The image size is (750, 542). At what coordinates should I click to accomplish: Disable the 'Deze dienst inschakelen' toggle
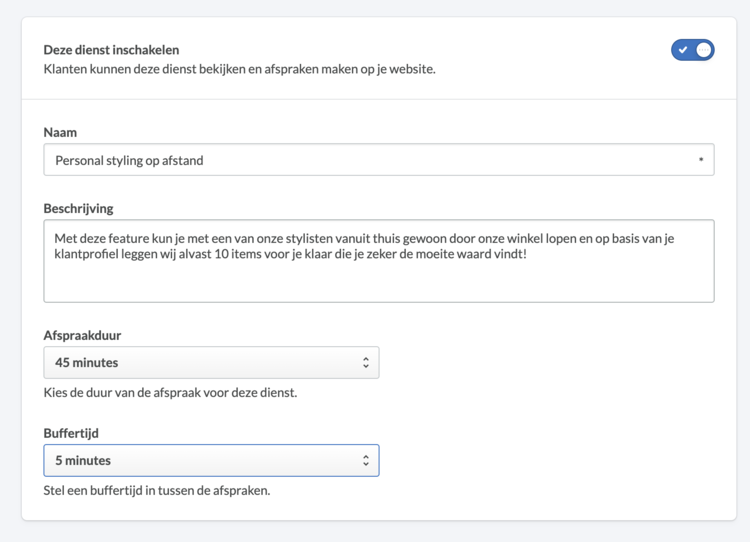click(693, 50)
